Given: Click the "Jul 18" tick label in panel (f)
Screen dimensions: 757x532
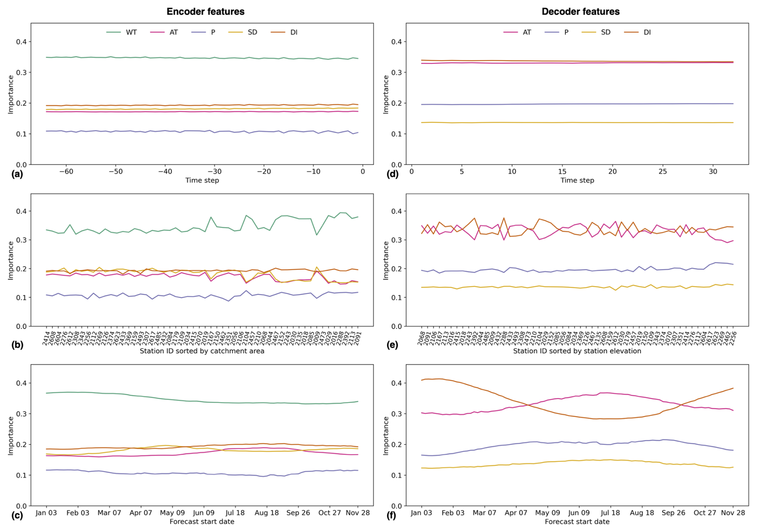Looking at the screenshot, I should (x=610, y=513).
